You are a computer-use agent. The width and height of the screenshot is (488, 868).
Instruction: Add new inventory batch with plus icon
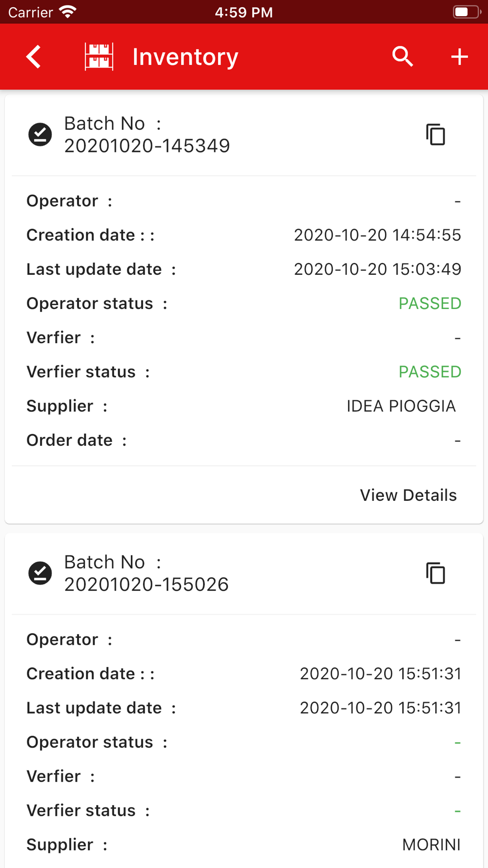coord(459,57)
